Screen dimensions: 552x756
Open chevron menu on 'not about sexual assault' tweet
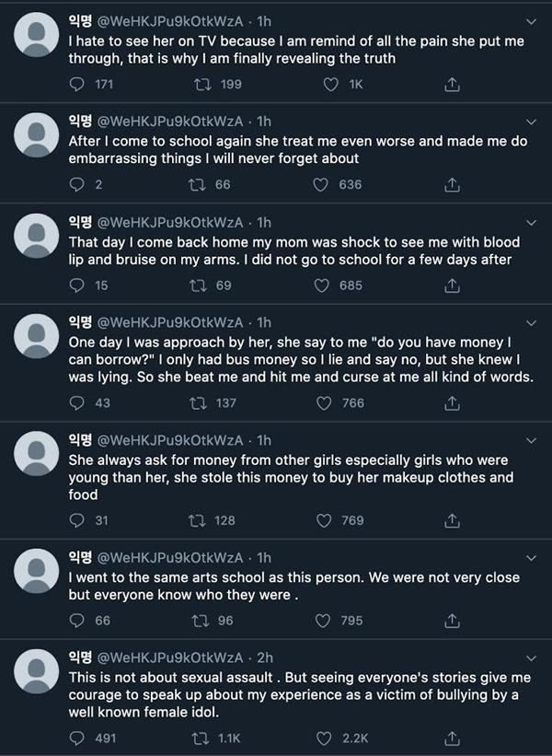(531, 657)
